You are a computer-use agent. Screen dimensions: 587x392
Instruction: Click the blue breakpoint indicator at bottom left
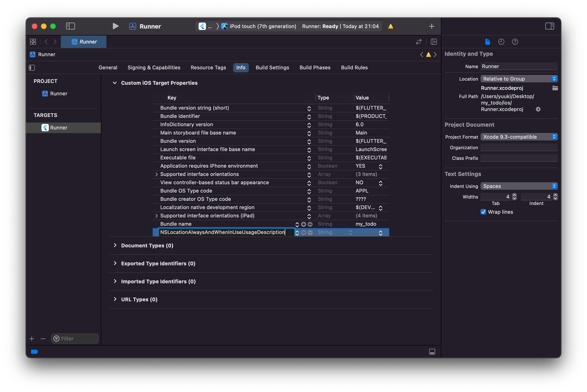[x=34, y=352]
